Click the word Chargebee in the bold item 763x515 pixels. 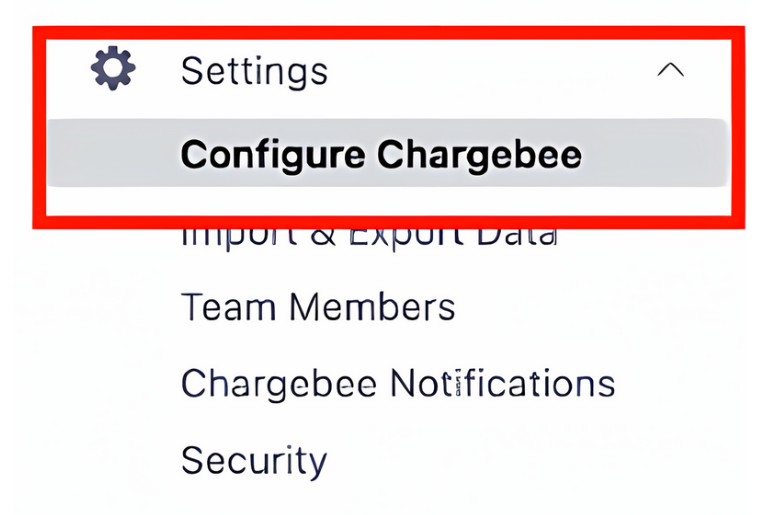[479, 156]
